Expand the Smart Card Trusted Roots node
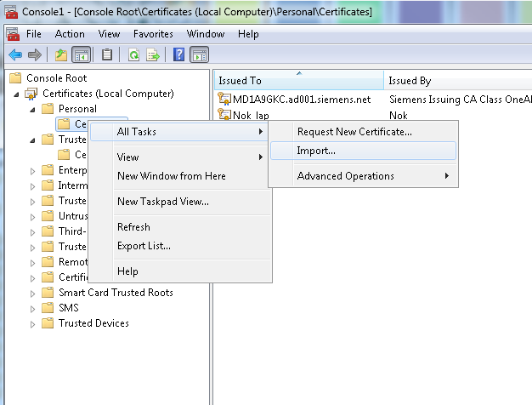The width and height of the screenshot is (532, 405). 33,293
